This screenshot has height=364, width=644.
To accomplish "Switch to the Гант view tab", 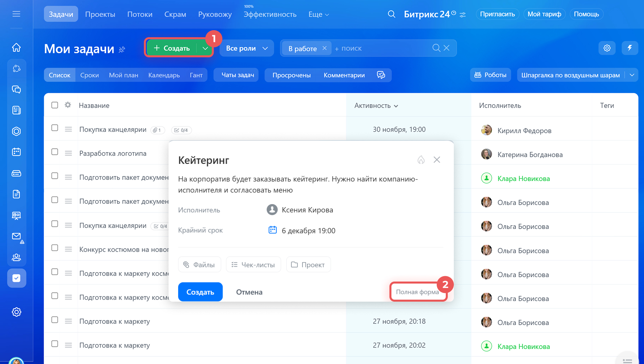I will pyautogui.click(x=196, y=75).
